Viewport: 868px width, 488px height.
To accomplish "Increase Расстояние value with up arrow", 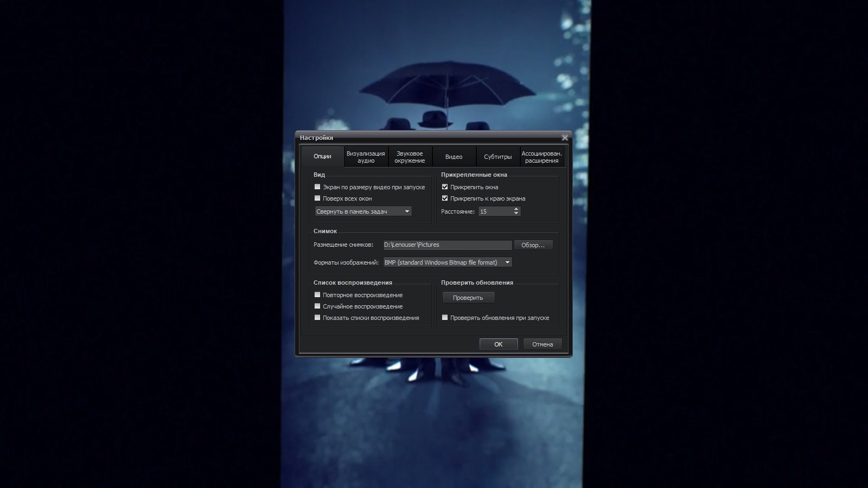I will pyautogui.click(x=516, y=209).
